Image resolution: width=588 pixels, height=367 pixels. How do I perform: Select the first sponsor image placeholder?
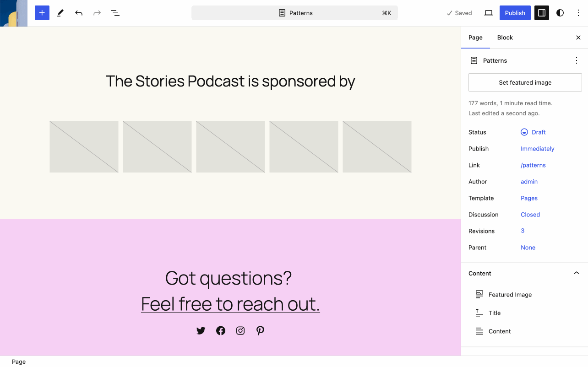[84, 146]
